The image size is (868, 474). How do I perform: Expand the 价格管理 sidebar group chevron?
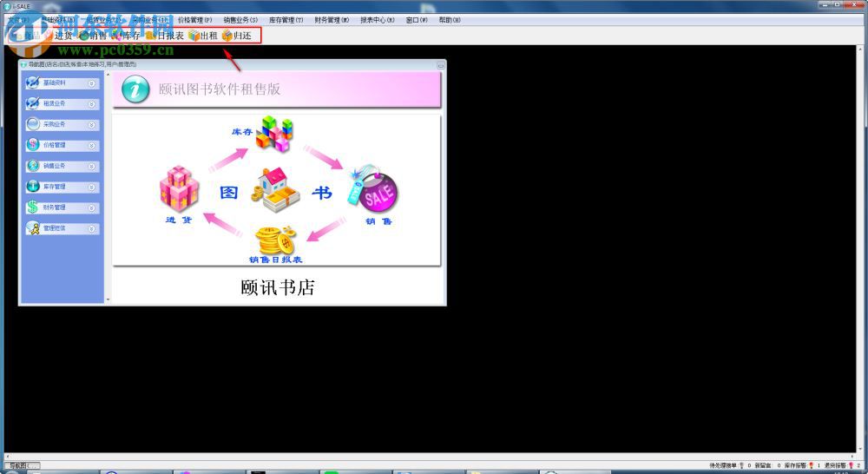pos(92,146)
